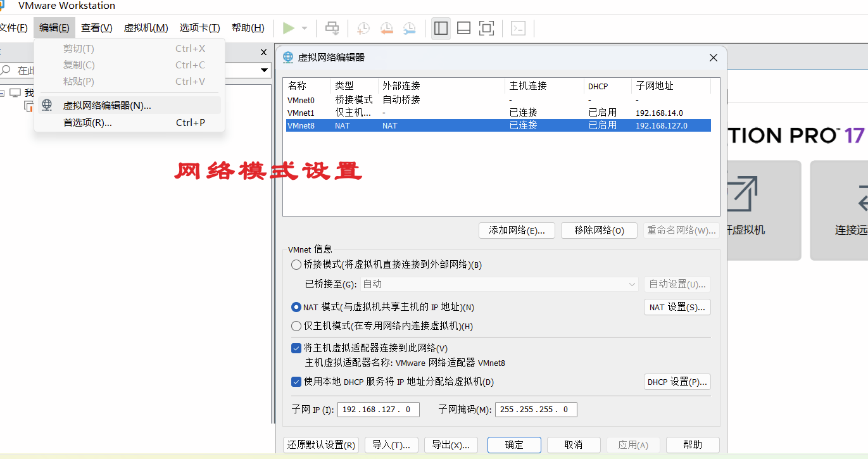Click the console view toolbar icon
This screenshot has width=868, height=459.
519,28
